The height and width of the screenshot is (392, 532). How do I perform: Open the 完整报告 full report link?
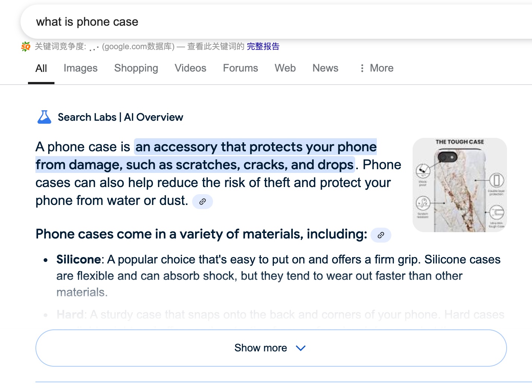263,47
